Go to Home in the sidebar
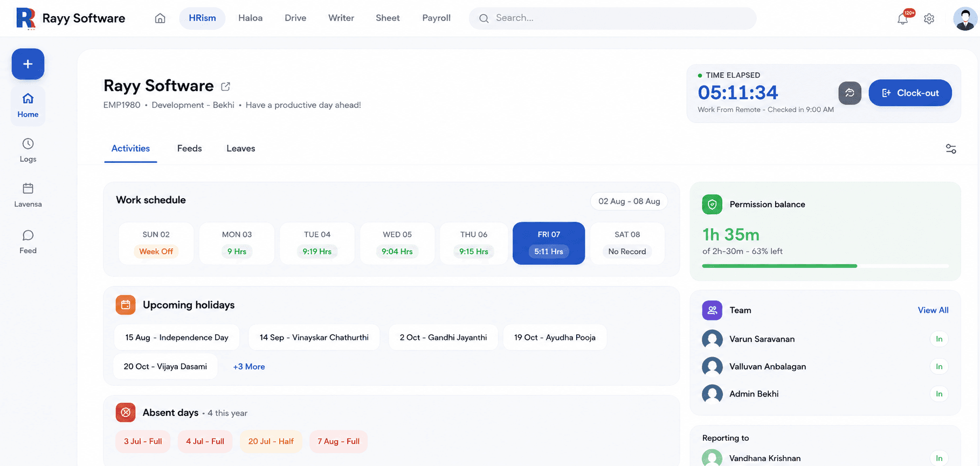Image resolution: width=980 pixels, height=466 pixels. 28,105
